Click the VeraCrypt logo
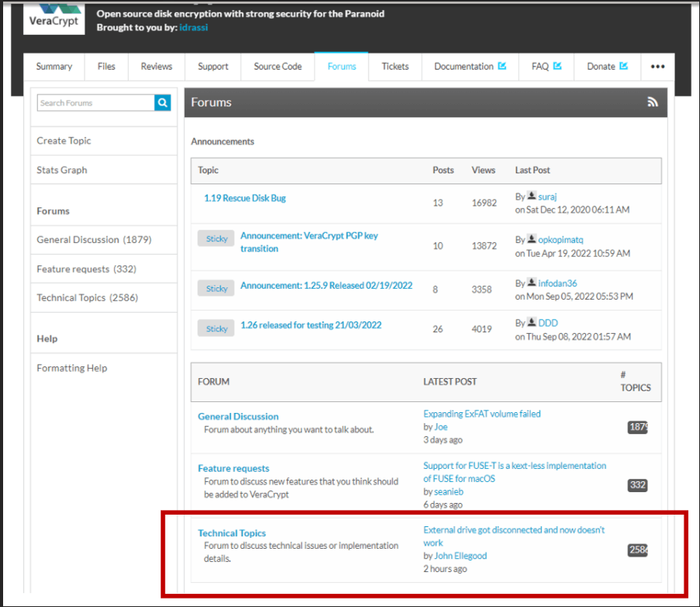Screen dimensions: 700x607 (x=54, y=18)
